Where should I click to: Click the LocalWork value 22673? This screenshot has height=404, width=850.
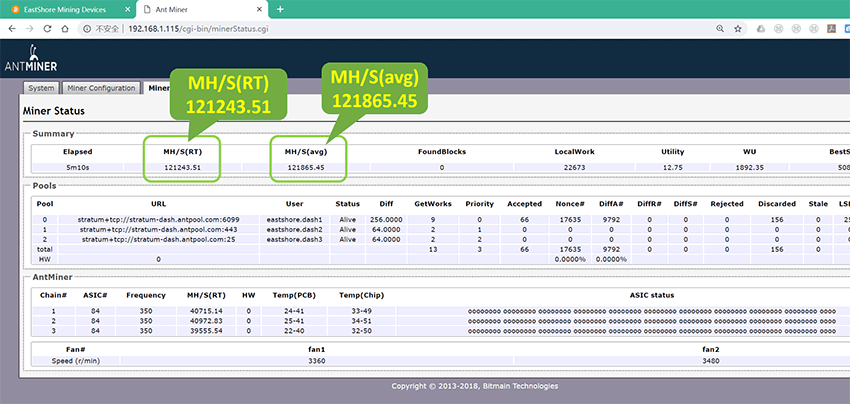(x=574, y=168)
